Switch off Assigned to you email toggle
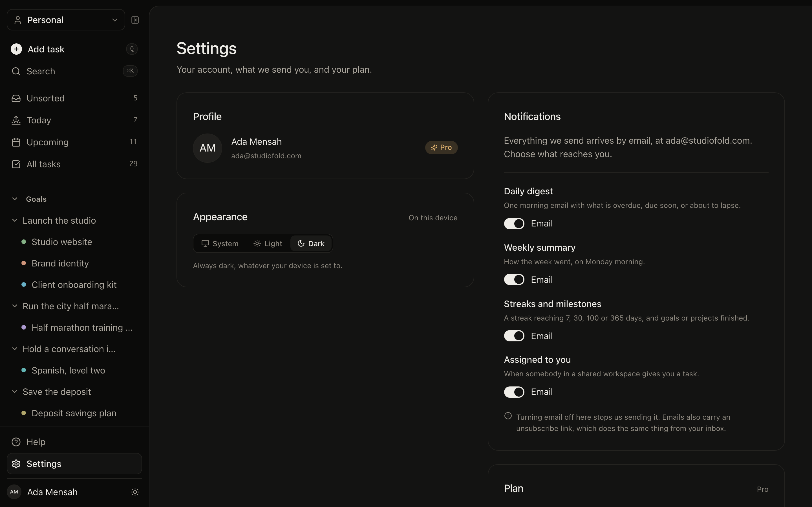This screenshot has width=812, height=507. pos(514,392)
